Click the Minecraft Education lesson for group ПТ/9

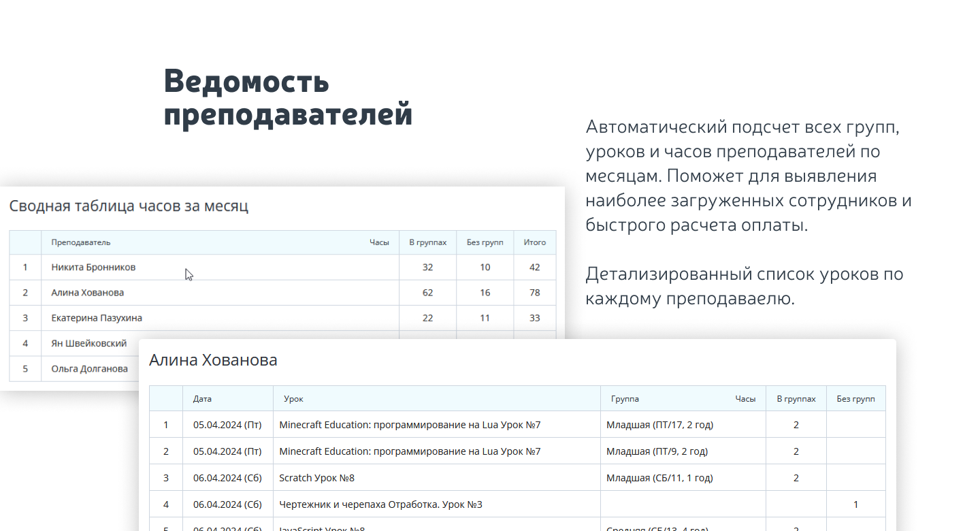pyautogui.click(x=410, y=451)
